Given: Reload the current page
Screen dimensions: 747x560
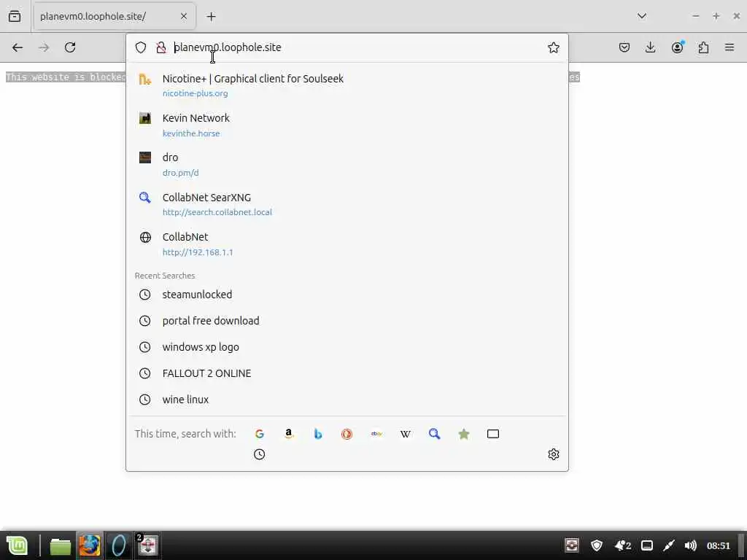Looking at the screenshot, I should point(70,47).
